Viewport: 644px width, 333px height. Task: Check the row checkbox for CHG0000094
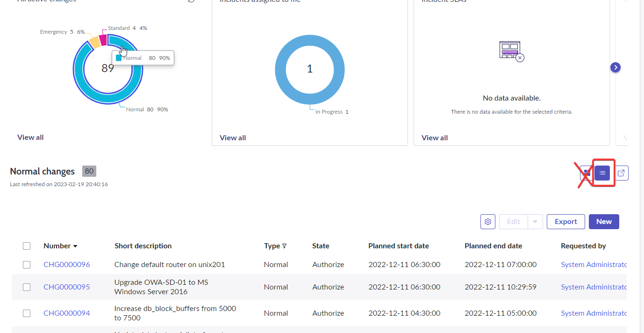coord(27,313)
